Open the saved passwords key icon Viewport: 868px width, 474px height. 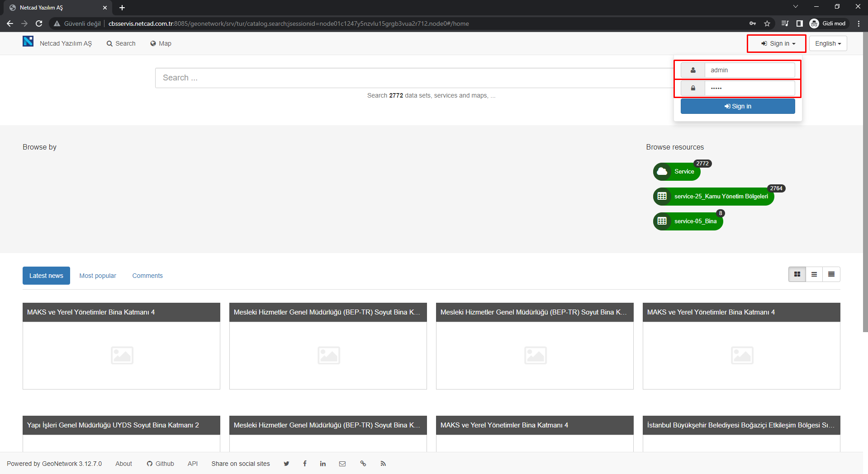tap(753, 23)
